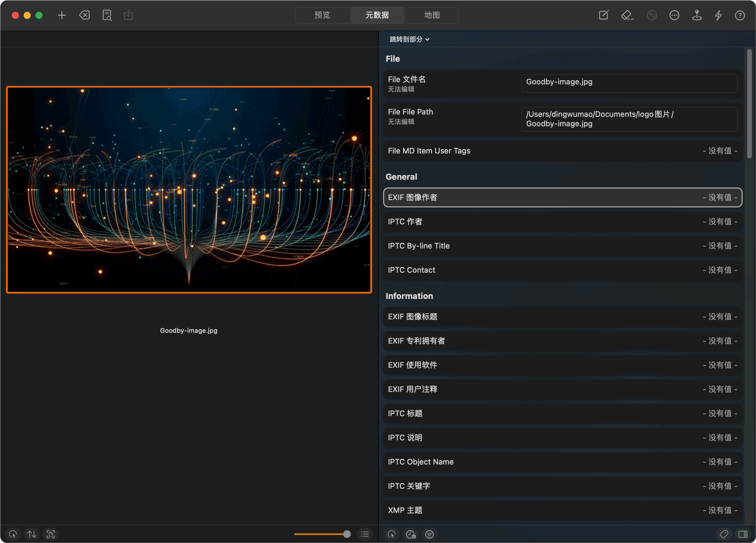Expand the 跳转到部分 dropdown
Image resolution: width=756 pixels, height=543 pixels.
409,39
